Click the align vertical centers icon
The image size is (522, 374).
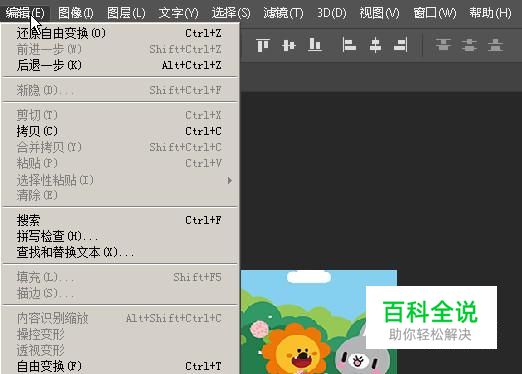click(x=289, y=45)
